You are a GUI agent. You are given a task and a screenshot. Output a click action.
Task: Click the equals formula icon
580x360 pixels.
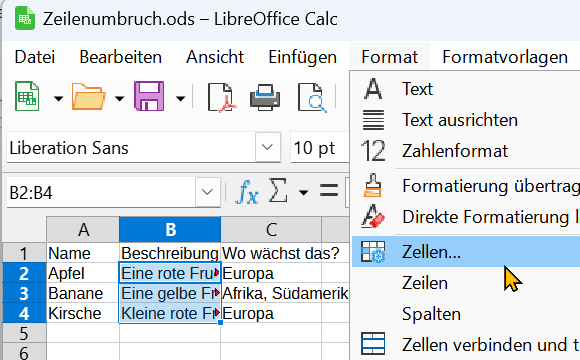[x=328, y=191]
